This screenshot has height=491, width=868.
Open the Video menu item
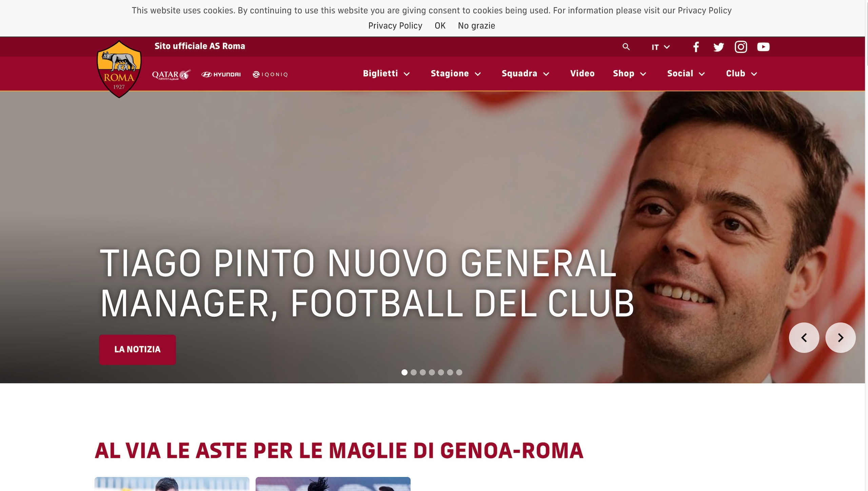[x=582, y=74]
